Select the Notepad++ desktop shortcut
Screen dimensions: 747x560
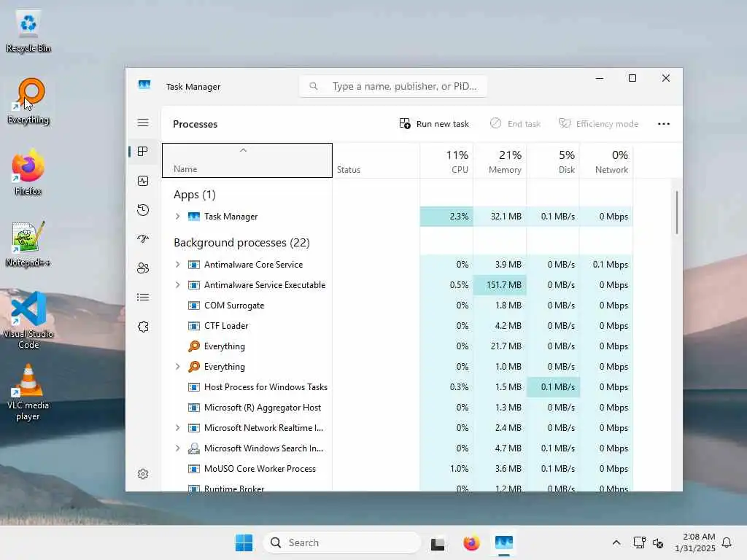click(28, 244)
